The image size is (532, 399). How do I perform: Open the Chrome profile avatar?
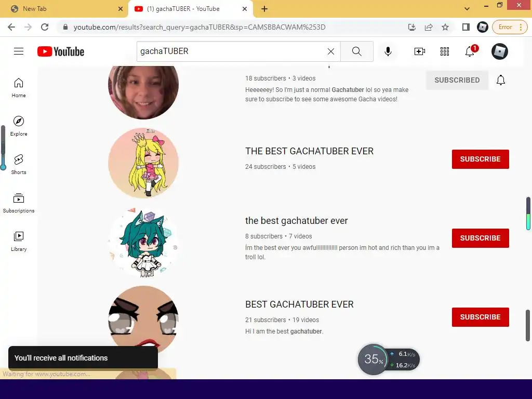(482, 27)
